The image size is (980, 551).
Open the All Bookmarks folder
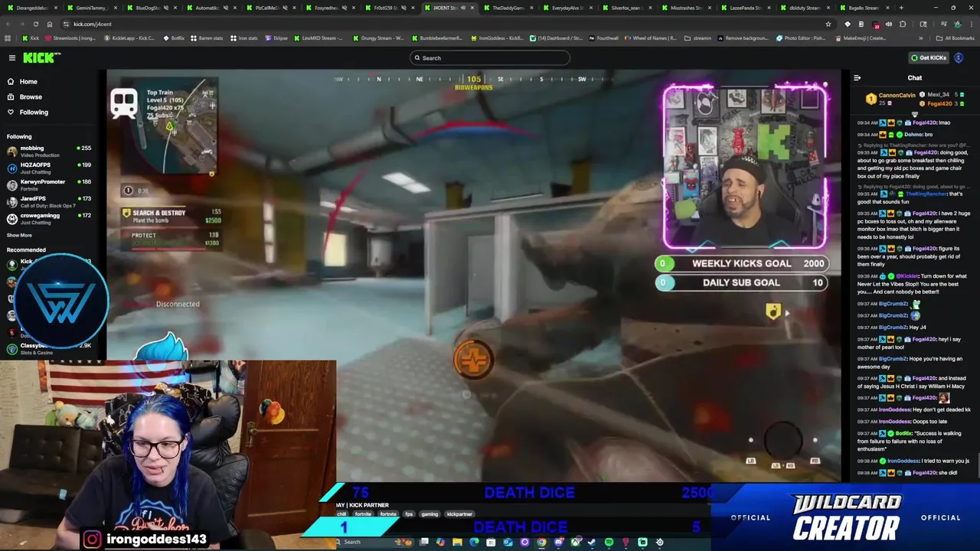955,38
